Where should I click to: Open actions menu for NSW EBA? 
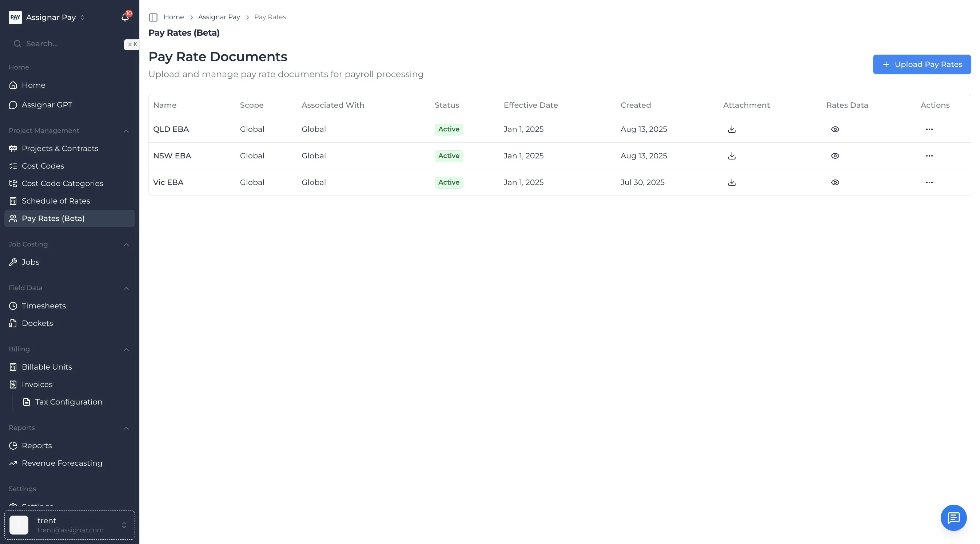pyautogui.click(x=929, y=156)
